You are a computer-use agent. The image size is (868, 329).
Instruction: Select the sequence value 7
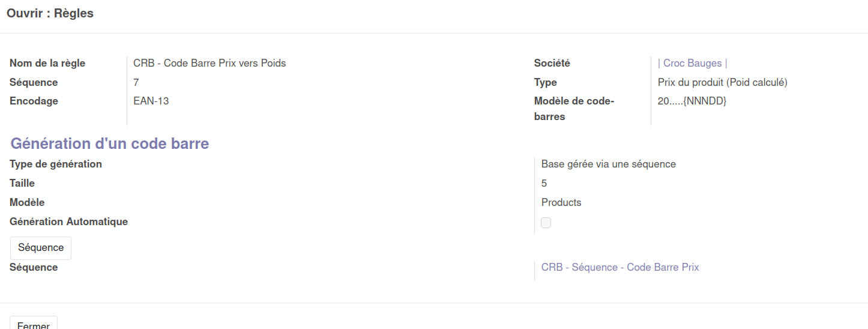pyautogui.click(x=136, y=82)
